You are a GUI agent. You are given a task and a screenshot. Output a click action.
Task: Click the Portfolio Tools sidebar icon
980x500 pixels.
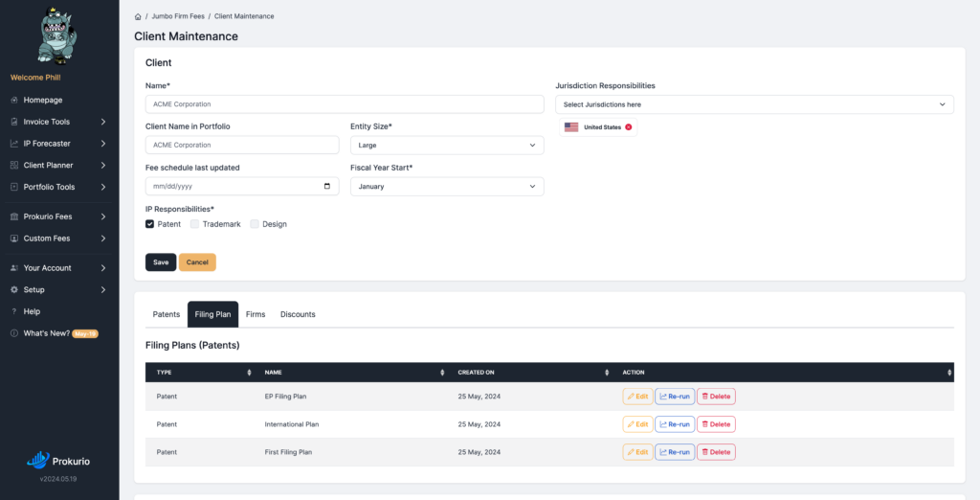tap(14, 187)
